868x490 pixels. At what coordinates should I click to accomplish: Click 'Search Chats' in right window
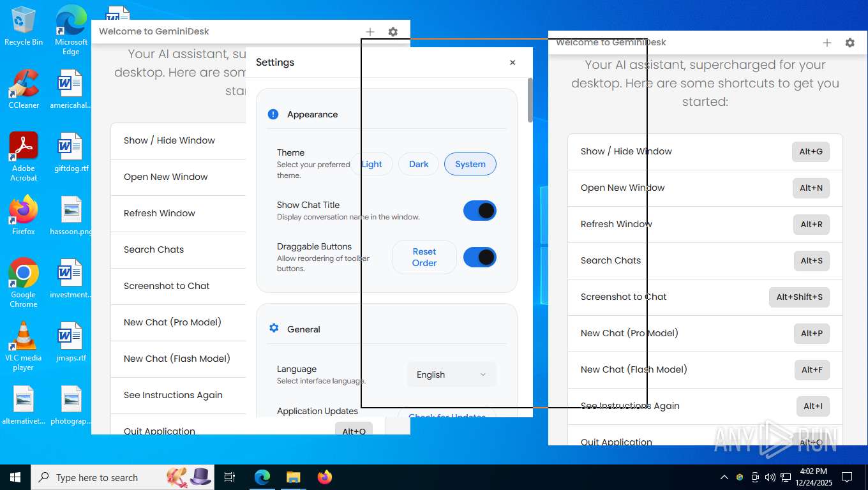coord(611,260)
